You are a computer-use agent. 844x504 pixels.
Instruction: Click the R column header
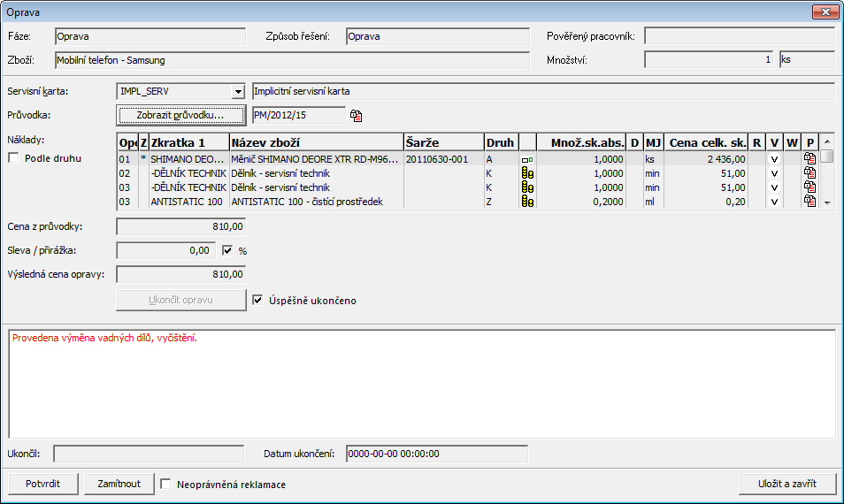coord(756,142)
